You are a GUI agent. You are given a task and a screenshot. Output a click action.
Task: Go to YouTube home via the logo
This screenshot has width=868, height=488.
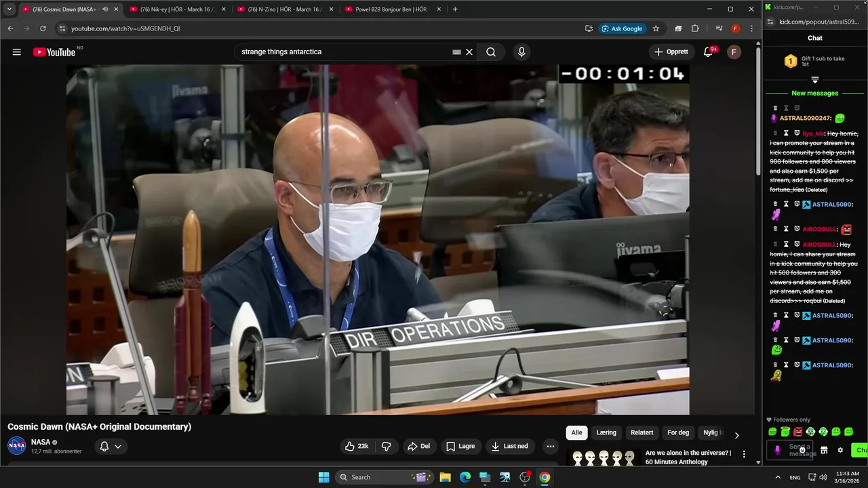(54, 52)
